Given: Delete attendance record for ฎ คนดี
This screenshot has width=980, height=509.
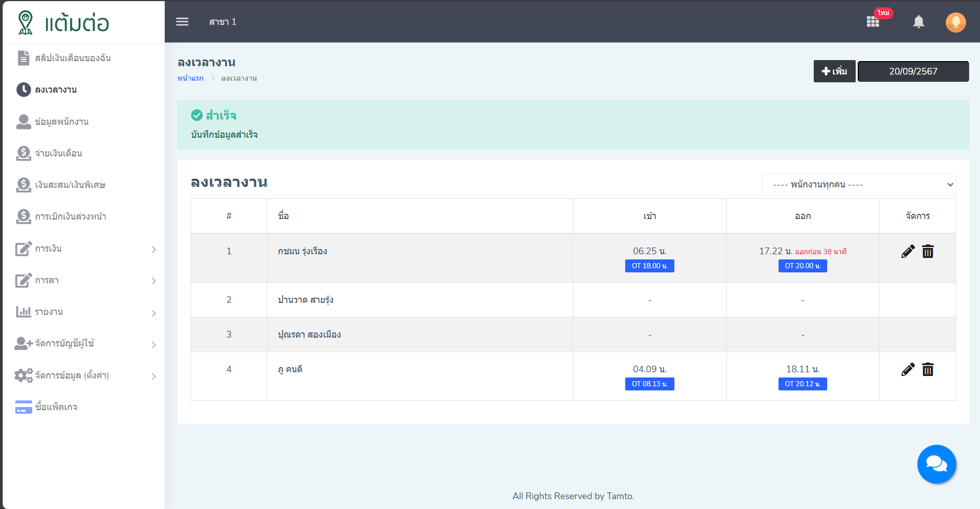Looking at the screenshot, I should pyautogui.click(x=928, y=370).
